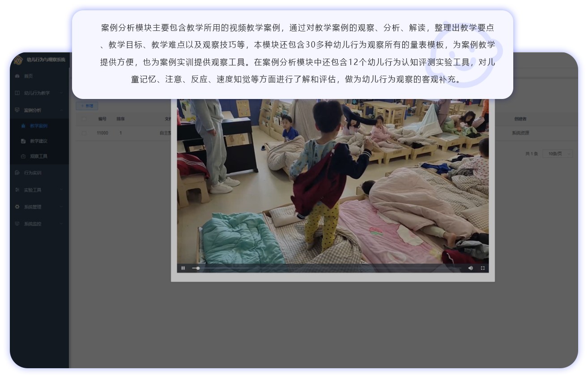Screen dimensions: 588x383
Task: Expand the 实验工具 menu arrow
Action: coord(61,190)
